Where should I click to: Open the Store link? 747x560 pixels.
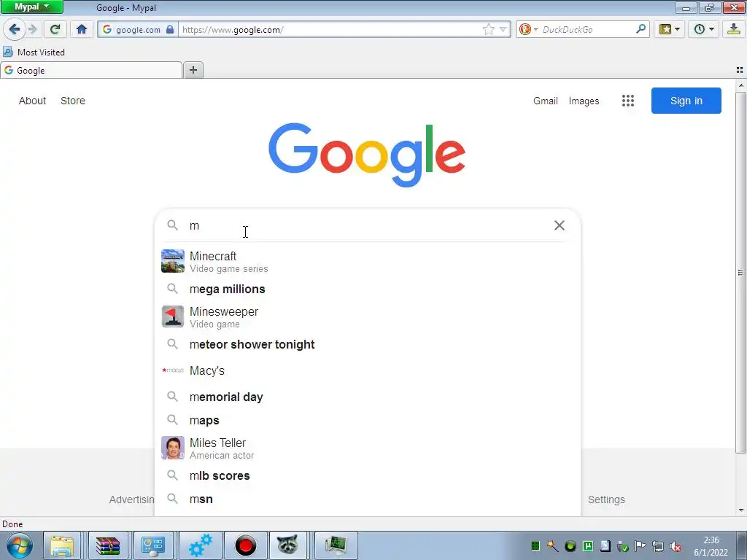[73, 101]
